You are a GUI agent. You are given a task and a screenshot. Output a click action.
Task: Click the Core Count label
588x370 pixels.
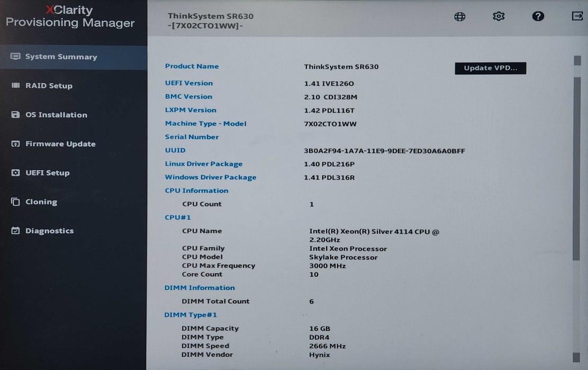coord(202,274)
